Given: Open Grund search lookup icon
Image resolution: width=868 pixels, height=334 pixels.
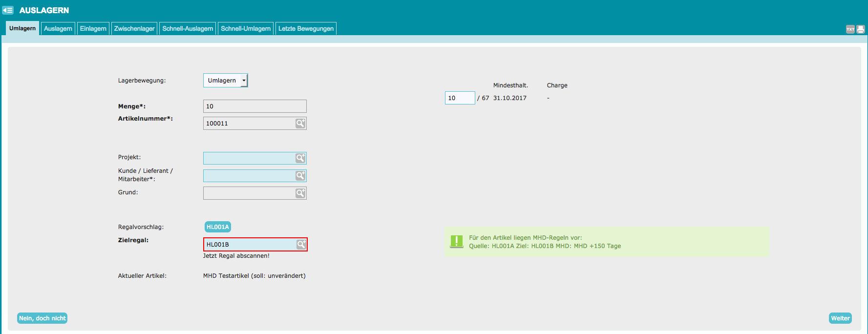Looking at the screenshot, I should [x=300, y=193].
